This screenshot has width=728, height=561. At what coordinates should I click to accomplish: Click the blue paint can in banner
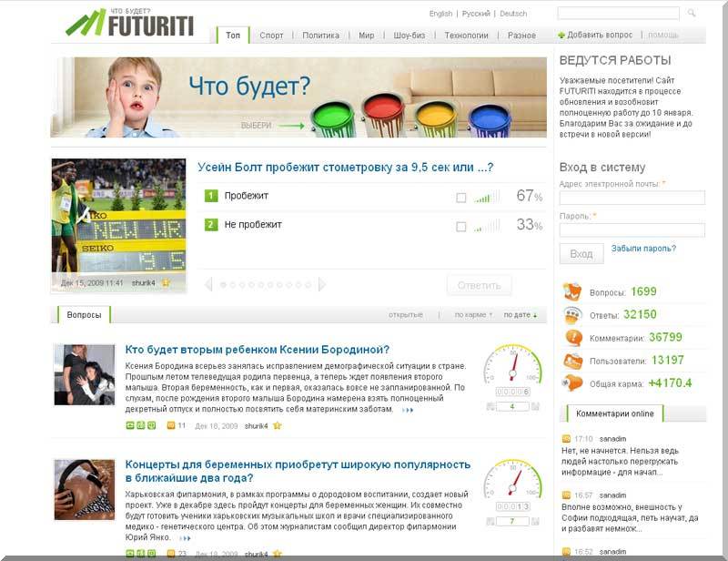(x=490, y=121)
